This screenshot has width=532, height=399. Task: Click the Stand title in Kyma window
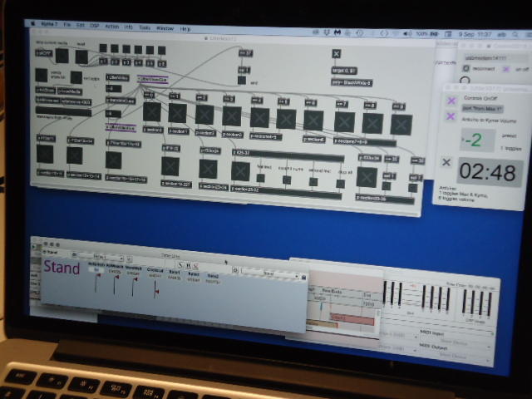(x=62, y=268)
